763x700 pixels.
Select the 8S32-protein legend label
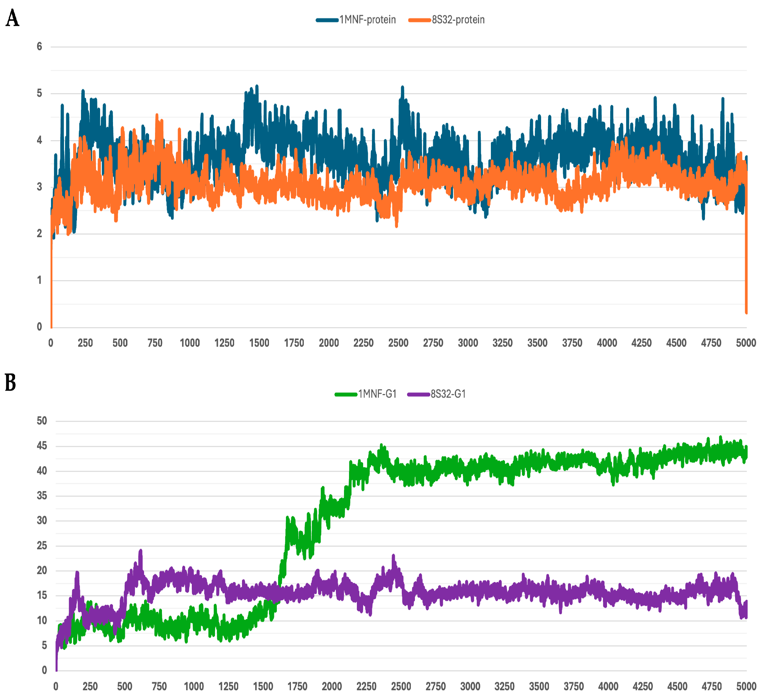458,20
